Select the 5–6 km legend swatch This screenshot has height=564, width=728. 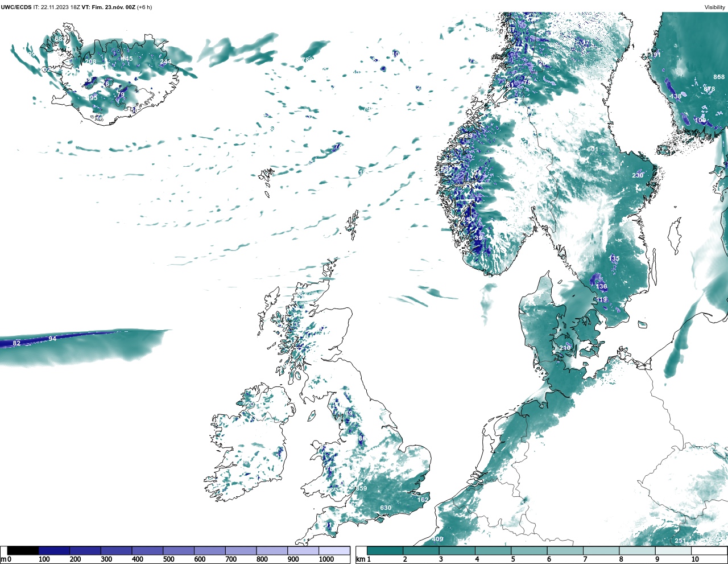pyautogui.click(x=529, y=551)
